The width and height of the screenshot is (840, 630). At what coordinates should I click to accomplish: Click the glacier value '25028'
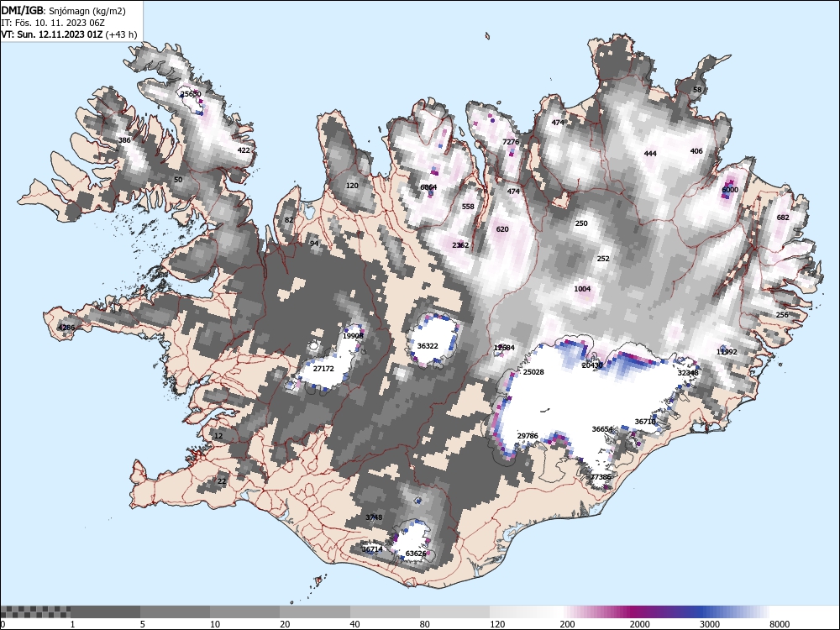(533, 372)
